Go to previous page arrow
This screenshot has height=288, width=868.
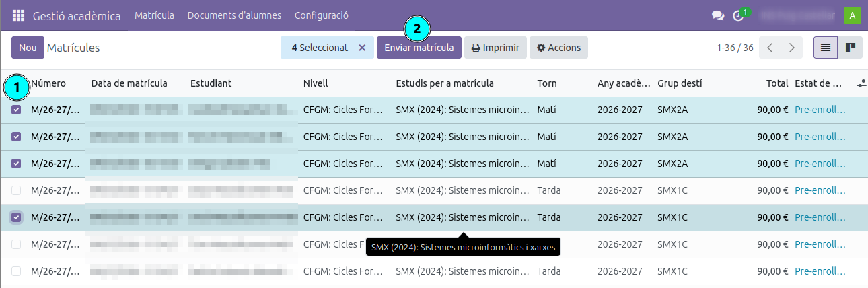click(x=770, y=48)
